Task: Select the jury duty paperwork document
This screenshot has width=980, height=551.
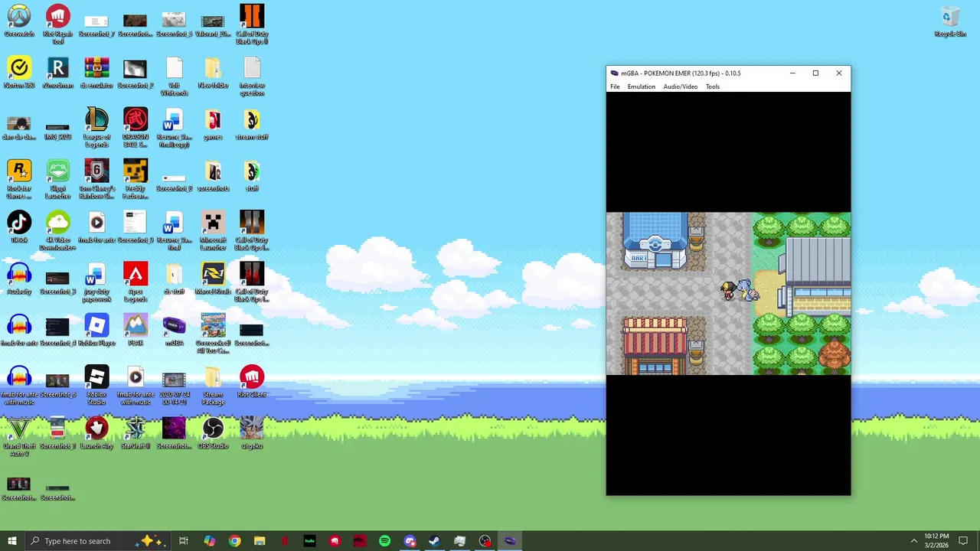Action: [96, 282]
